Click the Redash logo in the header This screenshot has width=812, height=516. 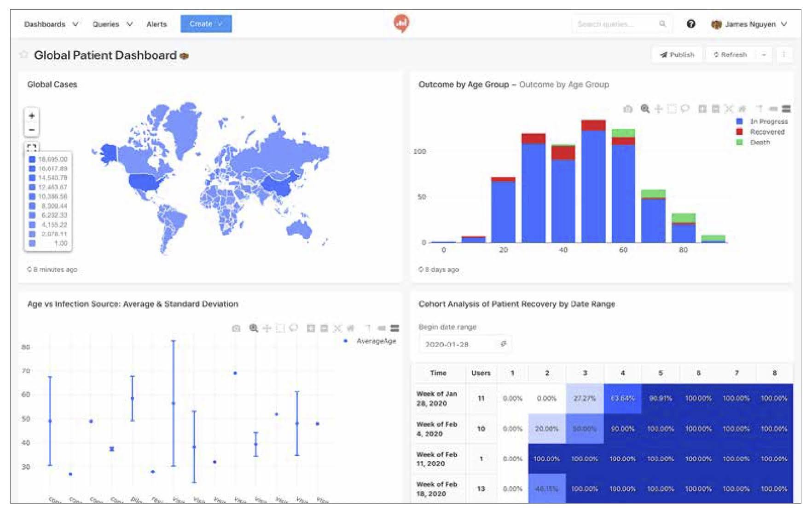402,23
